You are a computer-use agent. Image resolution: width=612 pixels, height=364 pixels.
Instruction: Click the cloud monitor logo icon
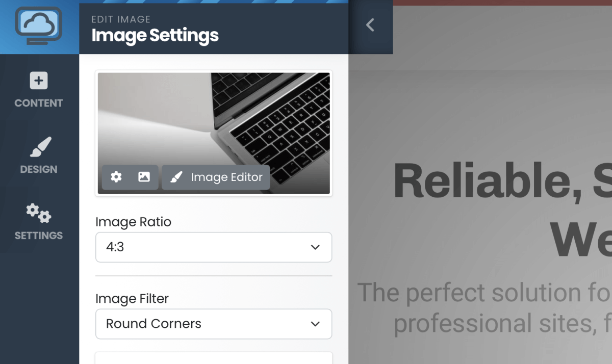[39, 27]
